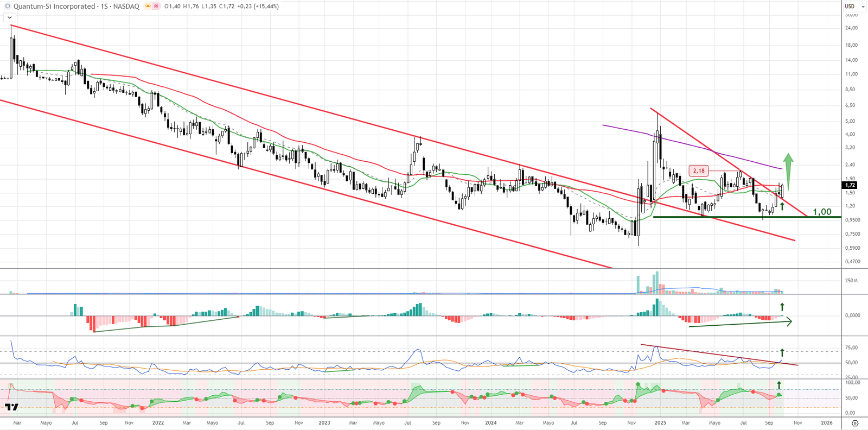This screenshot has width=868, height=430.
Task: Click the orange sun market-status icon
Action: pos(148,7)
